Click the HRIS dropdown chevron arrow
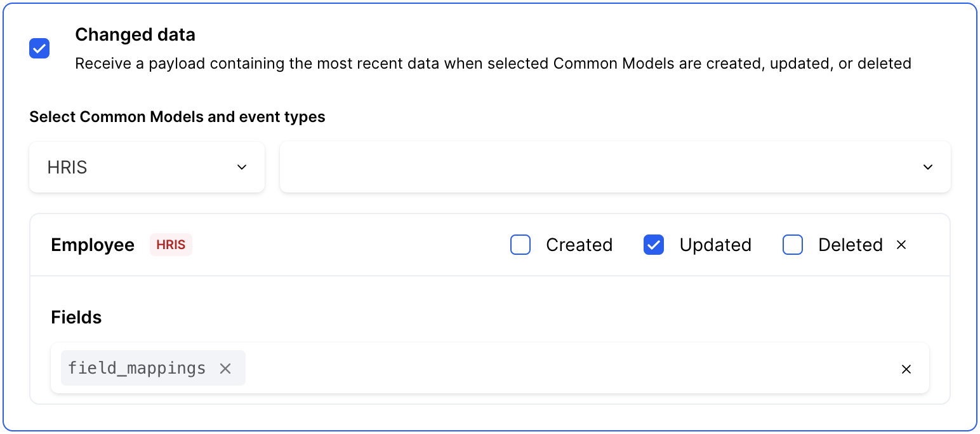 [x=242, y=167]
